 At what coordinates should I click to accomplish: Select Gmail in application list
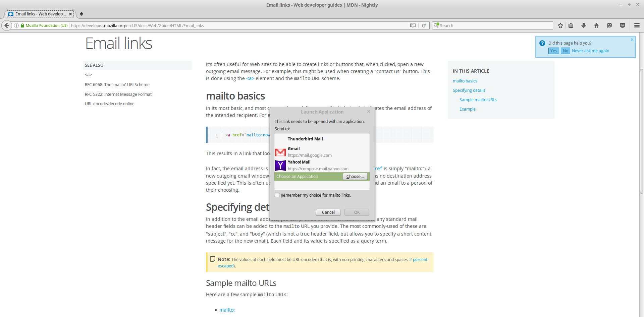pos(322,152)
